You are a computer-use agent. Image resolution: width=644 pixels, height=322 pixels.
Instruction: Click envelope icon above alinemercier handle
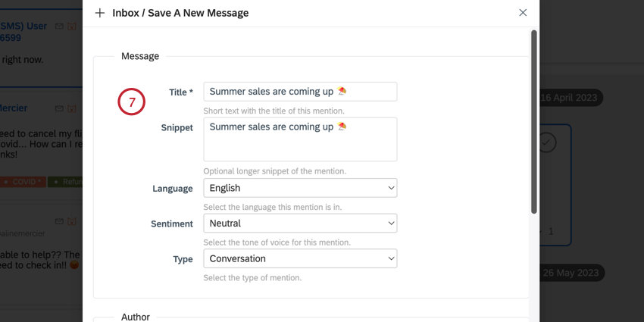(x=59, y=221)
